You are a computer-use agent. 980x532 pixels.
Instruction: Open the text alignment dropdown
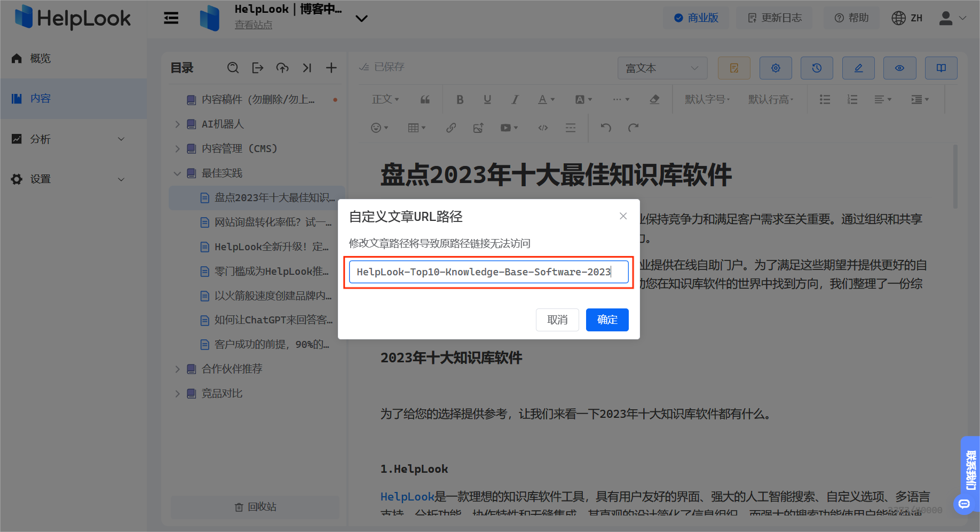click(x=883, y=99)
